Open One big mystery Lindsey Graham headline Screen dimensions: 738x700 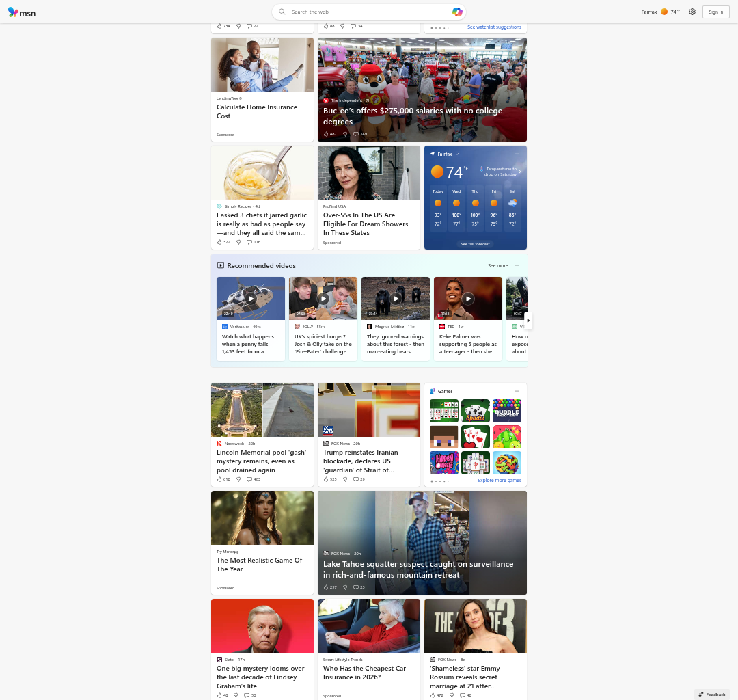[260, 677]
